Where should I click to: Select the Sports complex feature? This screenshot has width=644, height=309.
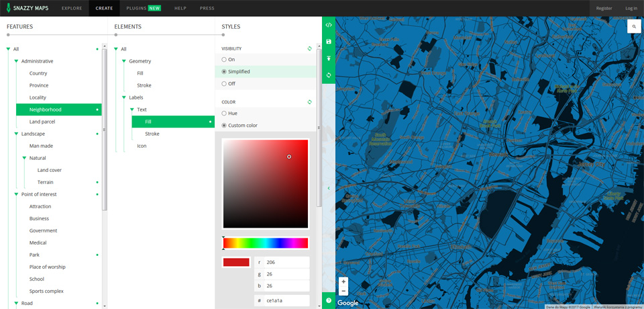click(46, 292)
